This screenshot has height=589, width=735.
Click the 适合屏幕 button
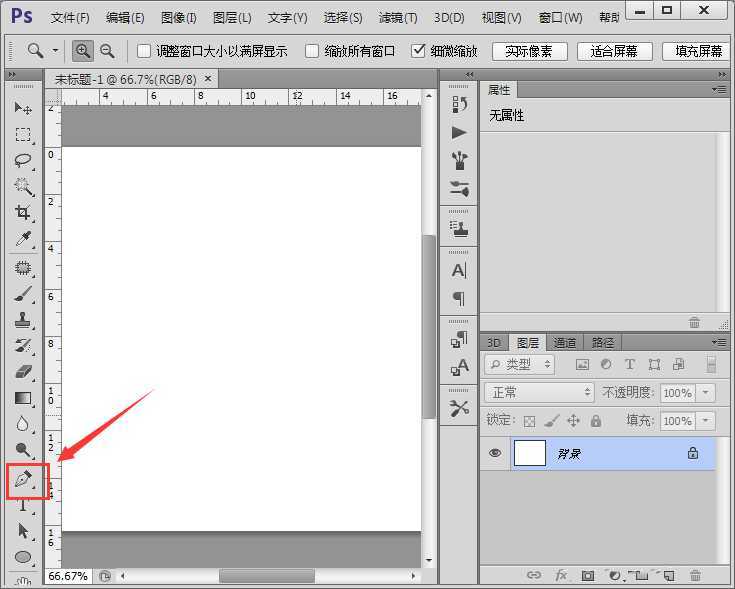pos(614,51)
